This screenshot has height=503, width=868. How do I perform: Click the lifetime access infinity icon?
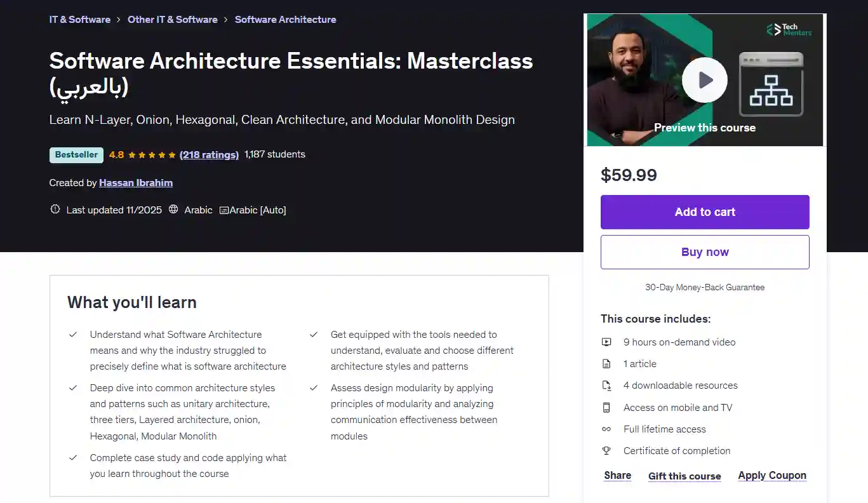(606, 429)
